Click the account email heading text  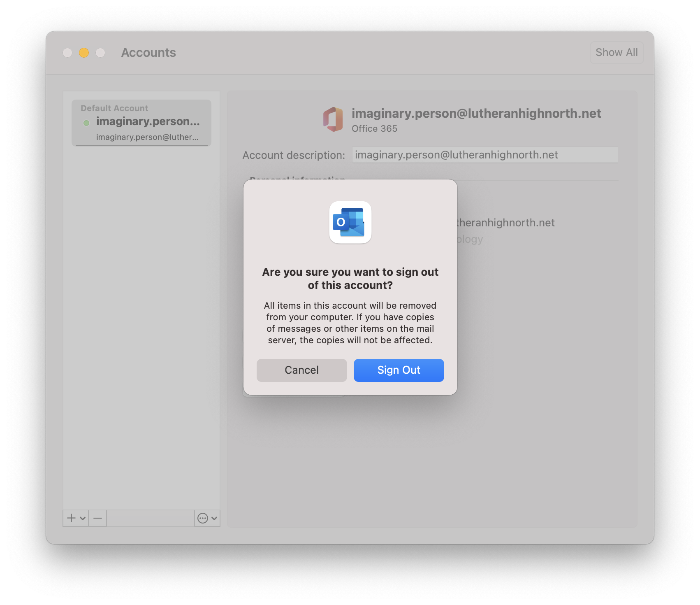tap(476, 113)
